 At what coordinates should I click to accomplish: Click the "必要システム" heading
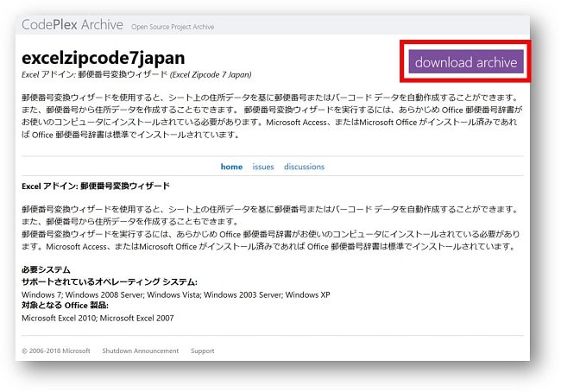coord(46,269)
